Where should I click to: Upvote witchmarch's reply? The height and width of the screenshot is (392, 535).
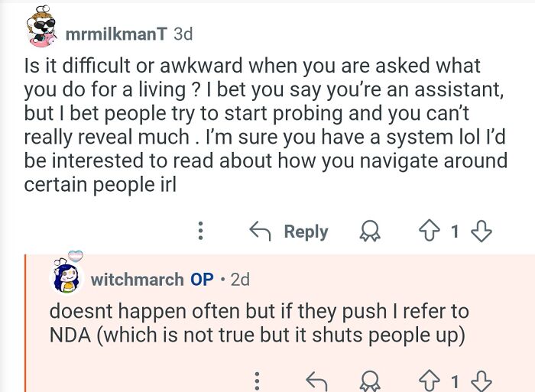(430, 380)
